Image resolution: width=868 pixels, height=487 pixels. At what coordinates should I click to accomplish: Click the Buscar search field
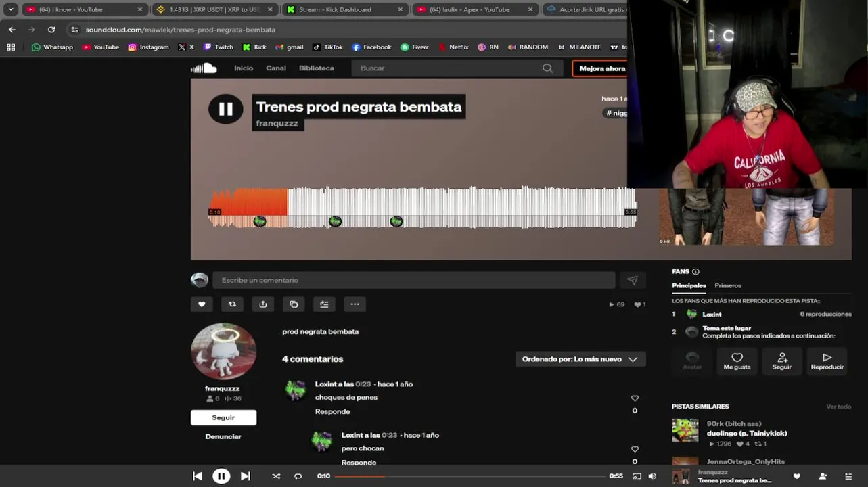pos(457,68)
